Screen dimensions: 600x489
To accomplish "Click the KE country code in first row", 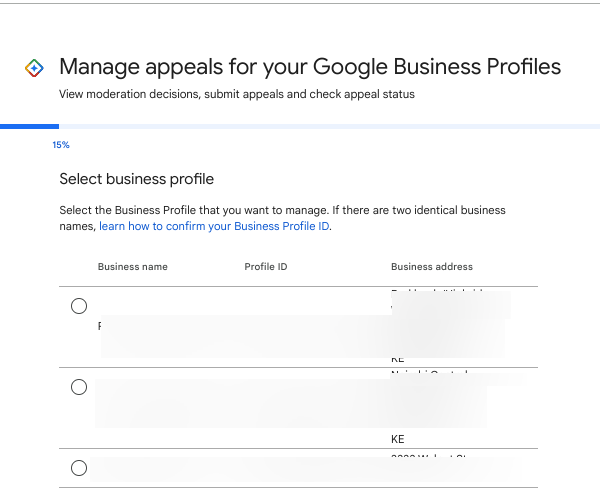I will coord(398,358).
